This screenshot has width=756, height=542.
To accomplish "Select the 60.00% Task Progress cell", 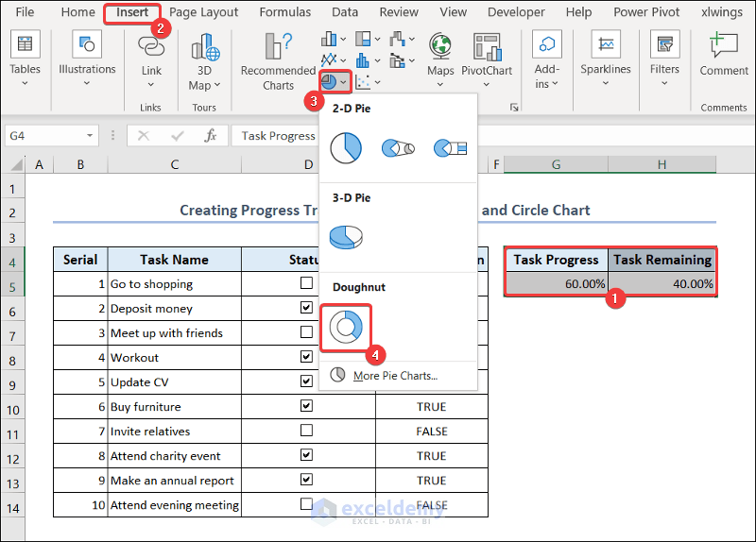I will (x=556, y=284).
